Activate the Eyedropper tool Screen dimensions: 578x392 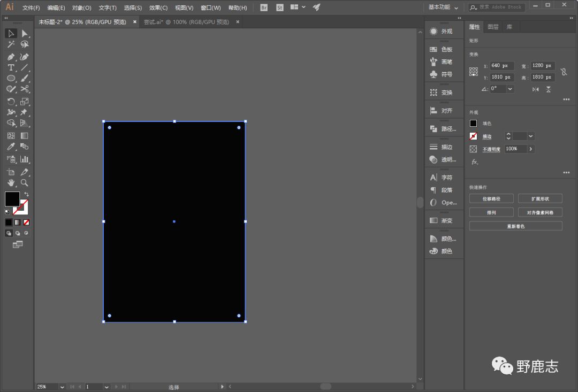coord(11,147)
